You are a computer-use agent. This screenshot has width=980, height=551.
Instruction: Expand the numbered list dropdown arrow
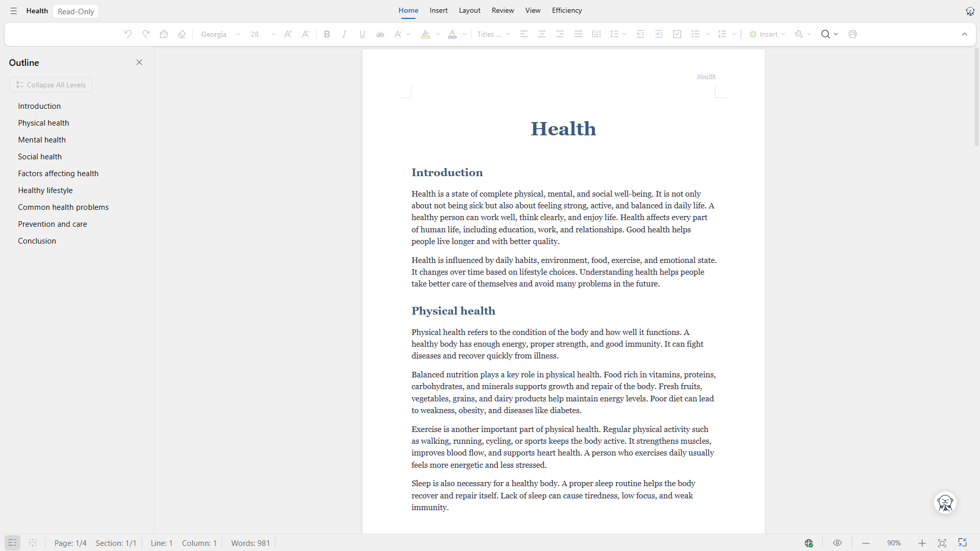tap(734, 34)
